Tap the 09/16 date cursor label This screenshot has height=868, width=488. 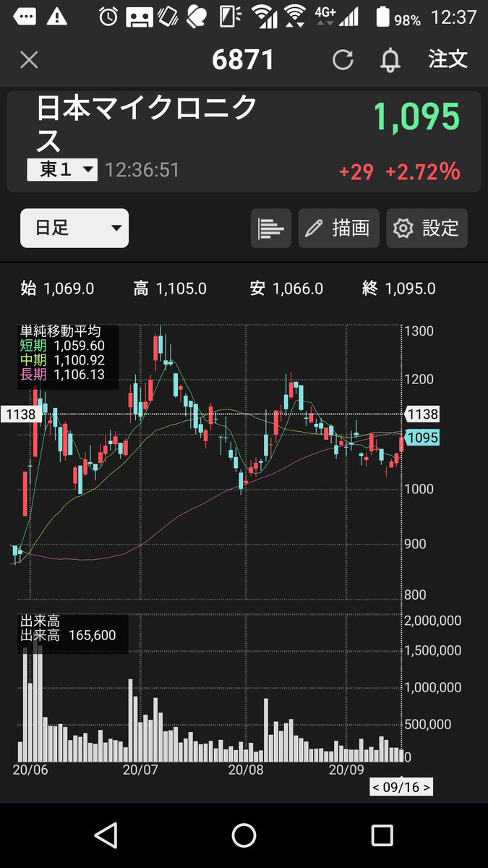[402, 786]
